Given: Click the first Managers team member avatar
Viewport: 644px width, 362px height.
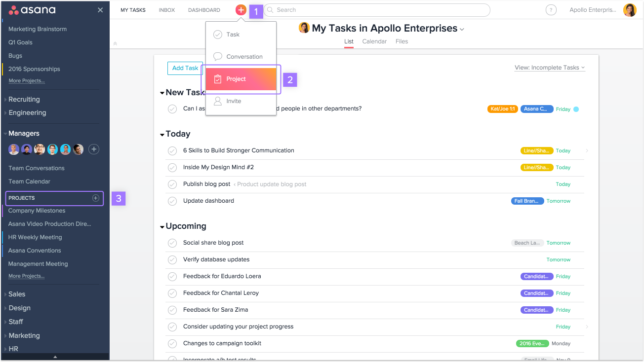Looking at the screenshot, I should 14,149.
